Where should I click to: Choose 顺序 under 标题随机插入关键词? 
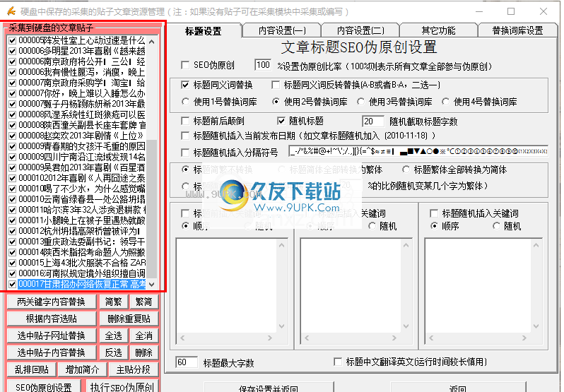point(434,226)
